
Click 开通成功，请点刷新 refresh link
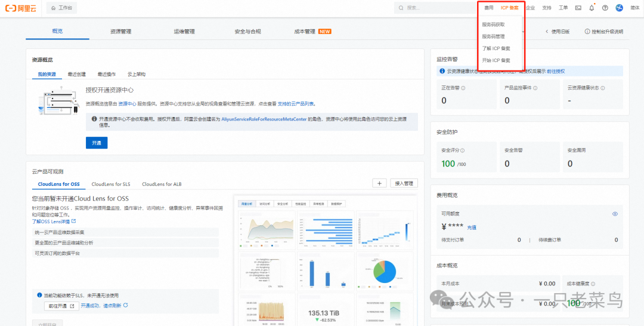pyautogui.click(x=101, y=306)
